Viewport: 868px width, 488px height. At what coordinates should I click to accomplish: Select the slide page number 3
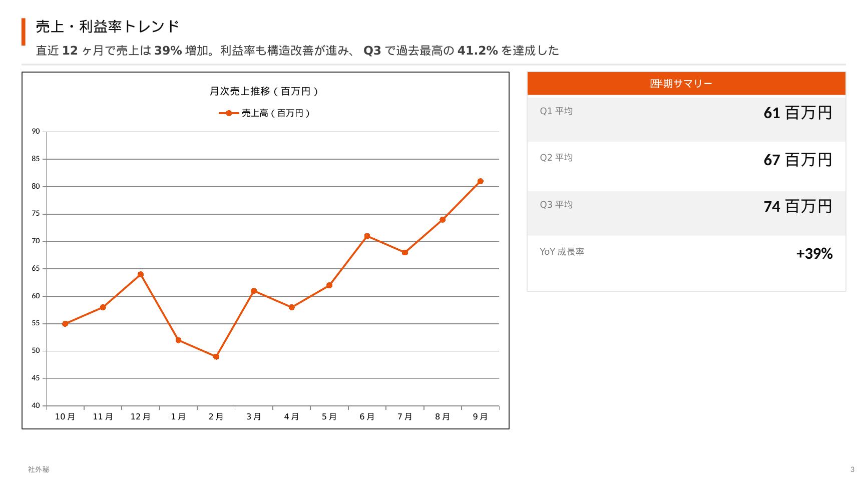pyautogui.click(x=852, y=469)
